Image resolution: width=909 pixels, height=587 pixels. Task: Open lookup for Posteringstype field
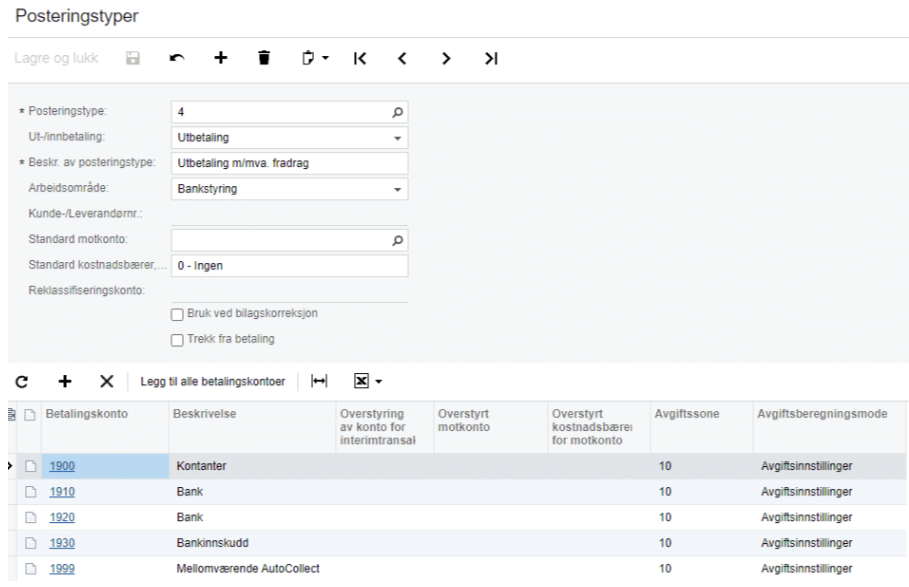click(x=397, y=112)
